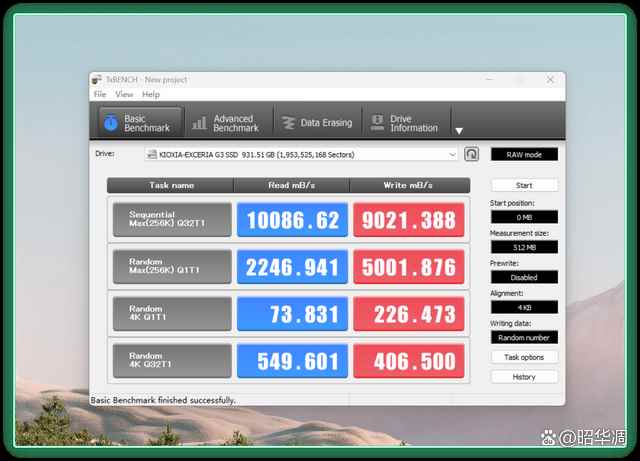Click the read value 2246.941
Screen dimensions: 640x461
[x=292, y=267]
